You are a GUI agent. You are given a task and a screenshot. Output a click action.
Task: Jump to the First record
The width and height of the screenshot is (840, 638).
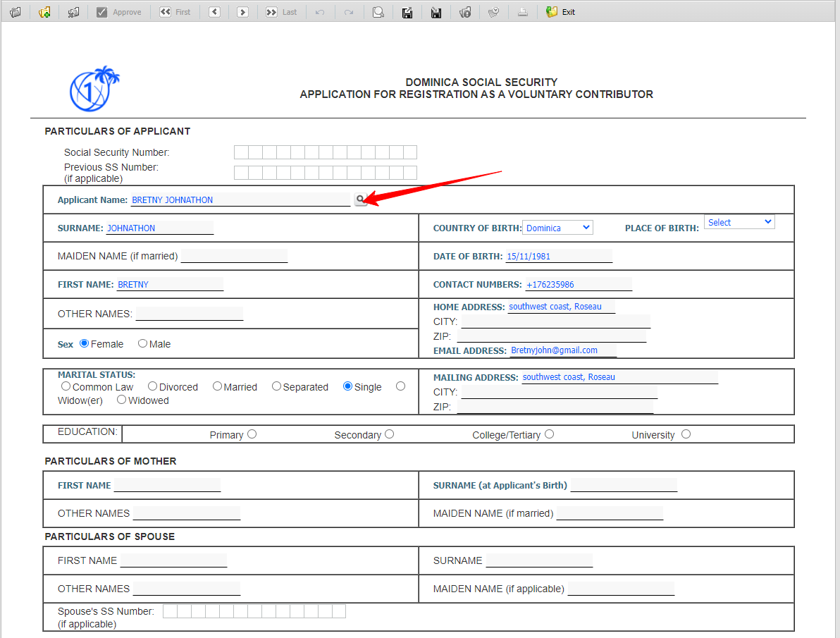(x=175, y=12)
